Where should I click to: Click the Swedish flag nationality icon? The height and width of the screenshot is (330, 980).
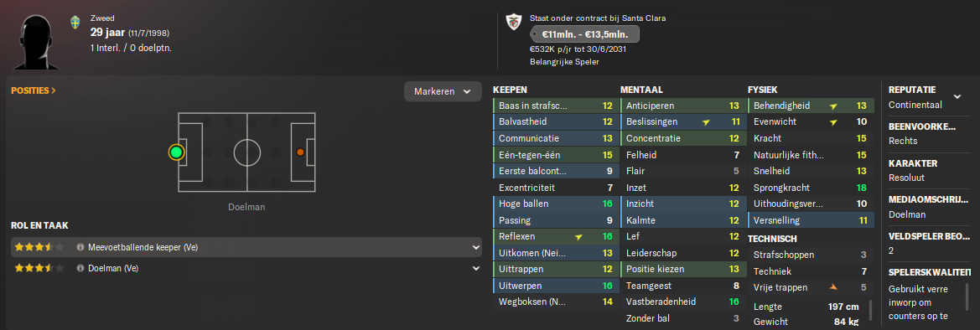75,23
